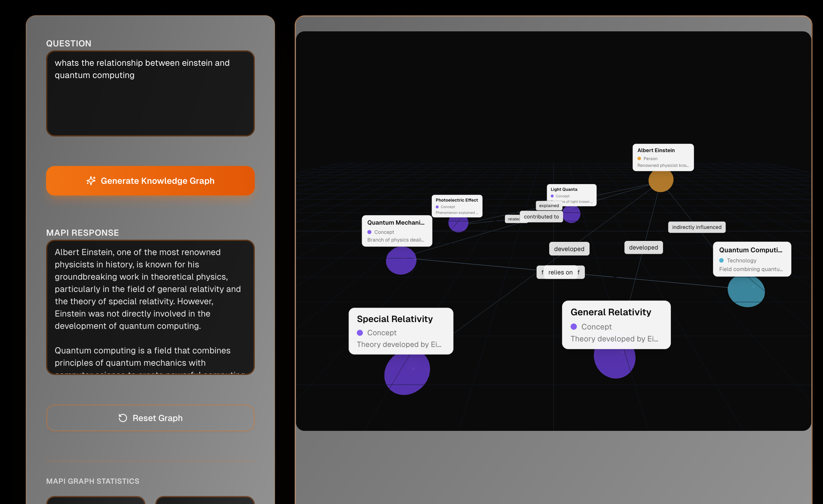Viewport: 823px width, 504px height.
Task: Click the 'indirectly influenced' edge label
Action: (696, 227)
